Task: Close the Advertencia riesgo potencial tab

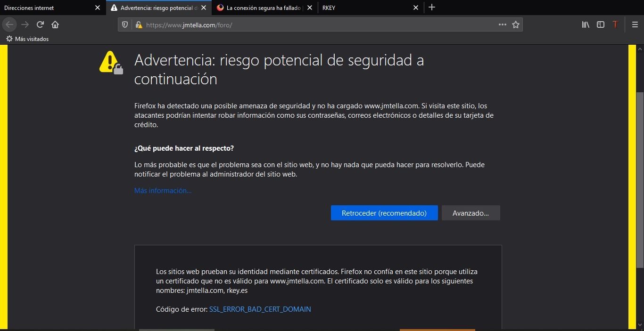Action: tap(203, 8)
